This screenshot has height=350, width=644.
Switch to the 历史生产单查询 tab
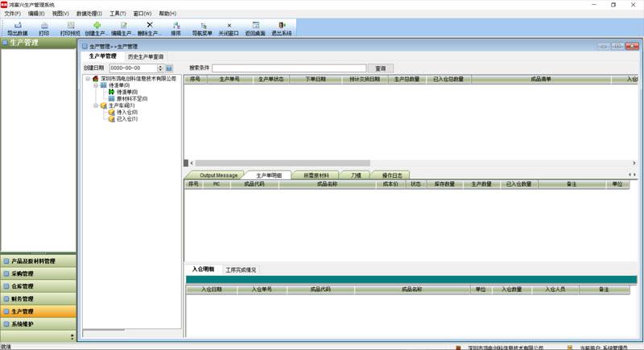(x=146, y=56)
